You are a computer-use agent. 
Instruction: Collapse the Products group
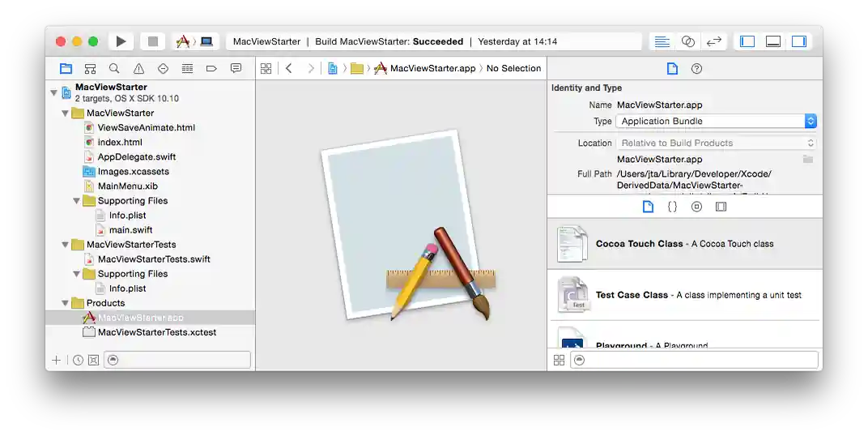[66, 303]
